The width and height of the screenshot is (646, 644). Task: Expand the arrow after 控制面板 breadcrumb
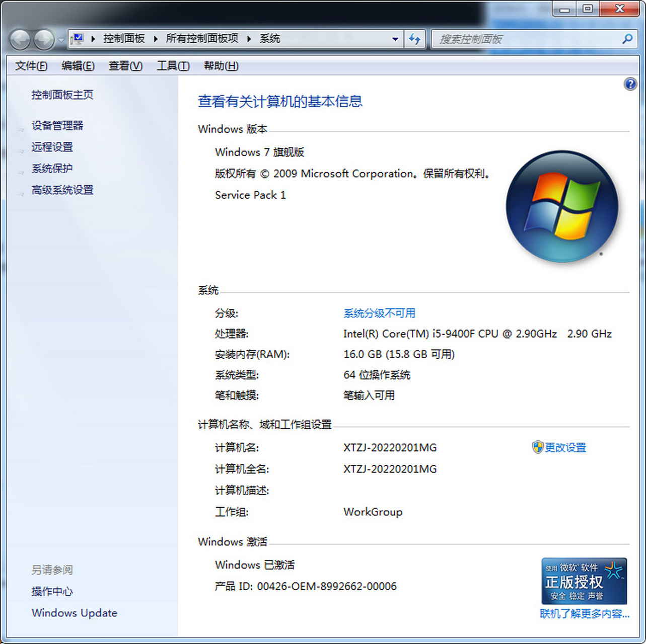click(156, 39)
